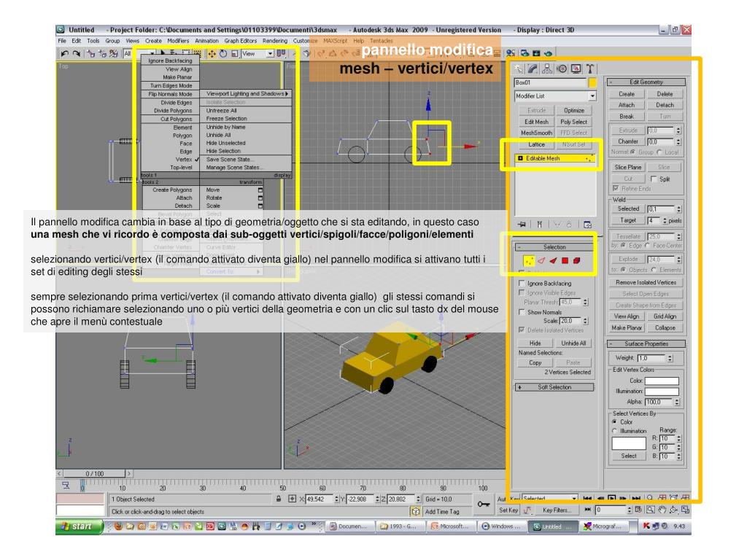Expand the Editable Mesh stack entry
The image size is (747, 560).
click(x=521, y=158)
